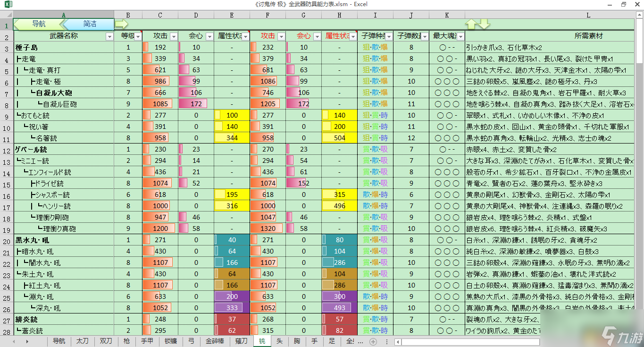This screenshot has width=644, height=347.
Task: Open the black 攻击 column filter dropdown
Action: coord(174,36)
